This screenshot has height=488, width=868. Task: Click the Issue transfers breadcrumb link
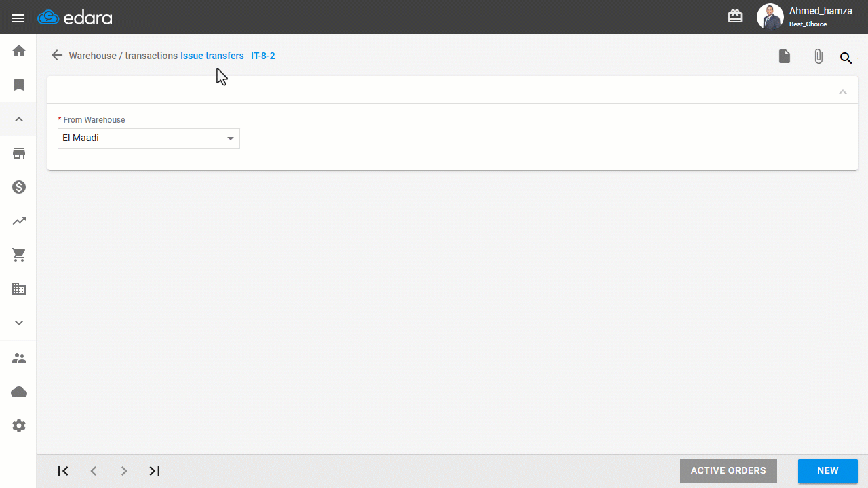tap(212, 56)
